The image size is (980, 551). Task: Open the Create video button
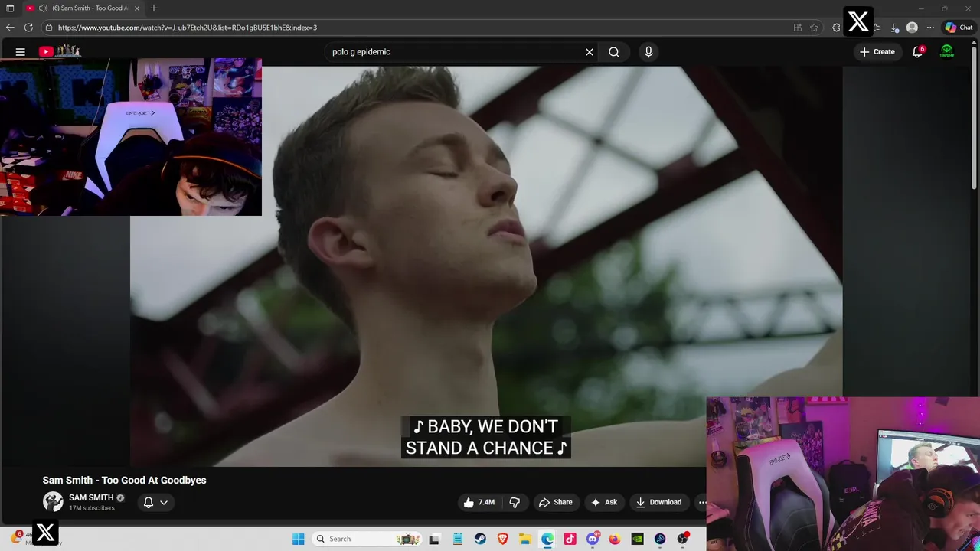(x=877, y=52)
